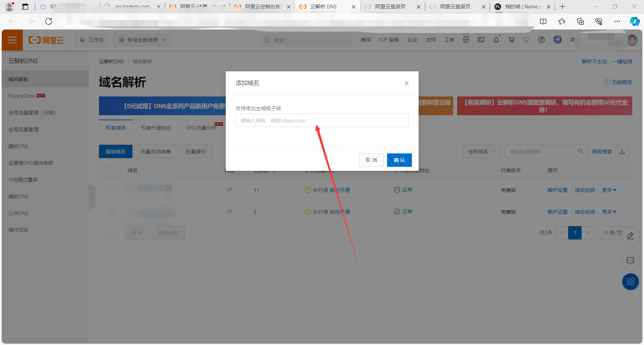Click the console top search box
Viewport: 644px width, 345px height.
[x=305, y=40]
